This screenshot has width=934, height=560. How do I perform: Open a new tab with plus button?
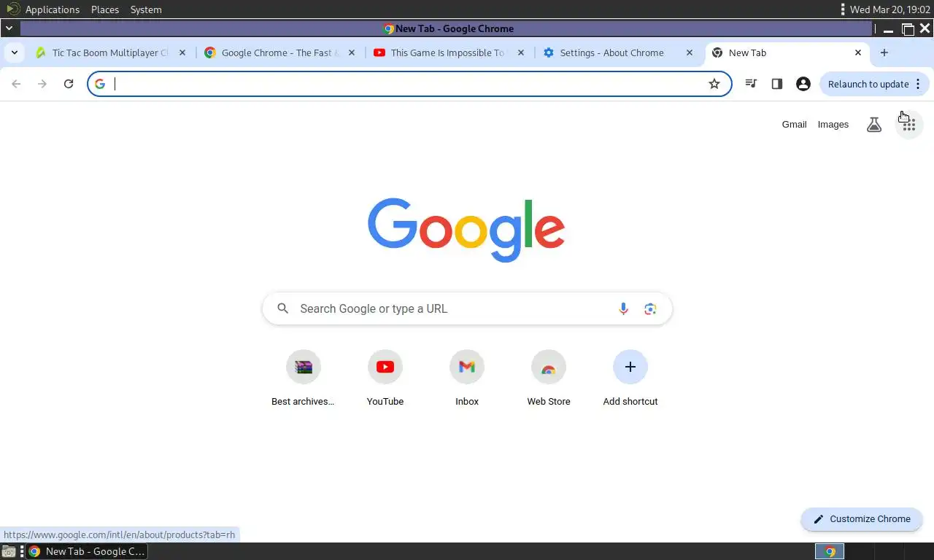884,52
